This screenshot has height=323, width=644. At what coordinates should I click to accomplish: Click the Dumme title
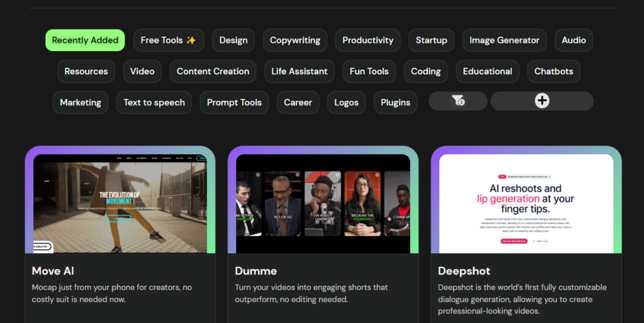coord(256,271)
